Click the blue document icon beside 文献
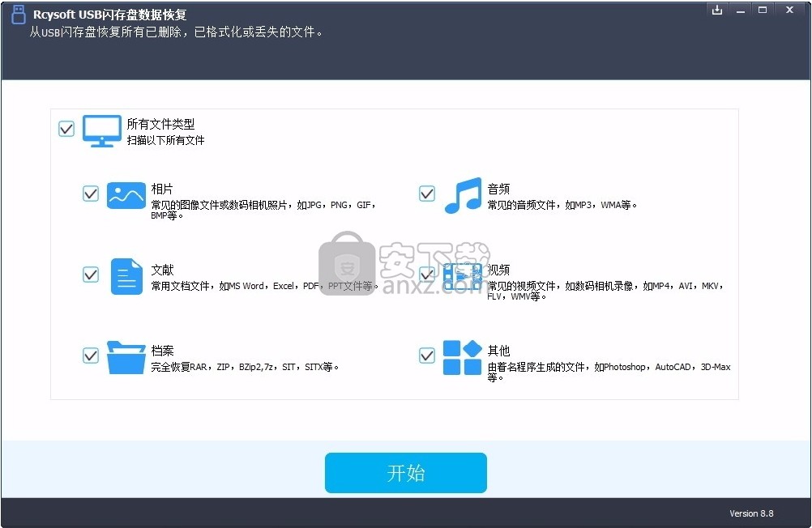 click(126, 276)
